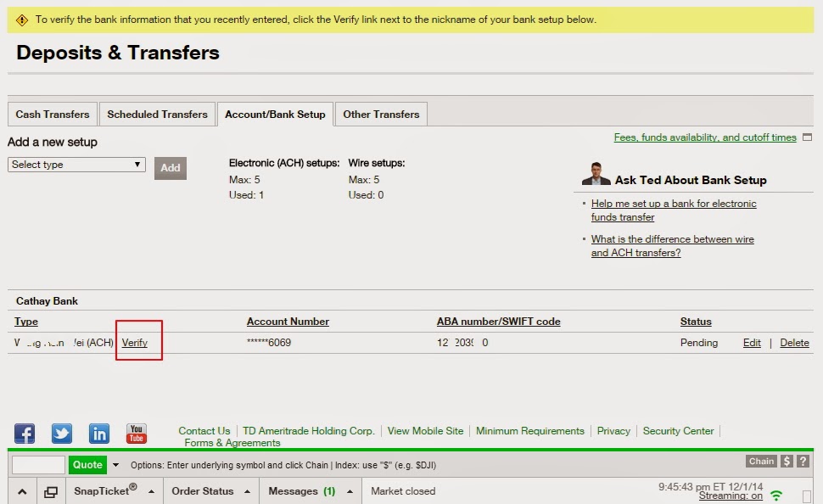Viewport: 823px width, 504px height.
Task: Select the Account/Bank Setup tab
Action: (x=275, y=114)
